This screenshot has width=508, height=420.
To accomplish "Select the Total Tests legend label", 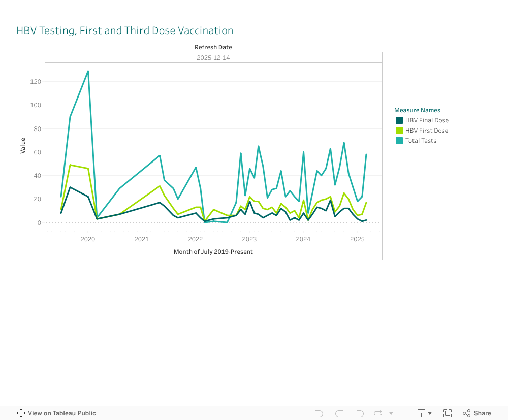I will (x=421, y=141).
